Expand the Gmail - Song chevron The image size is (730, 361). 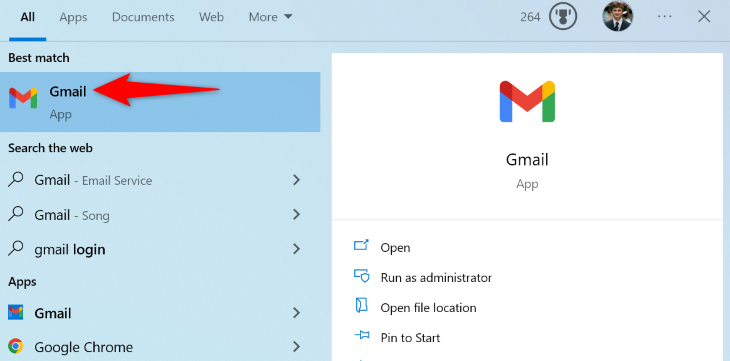pos(296,214)
